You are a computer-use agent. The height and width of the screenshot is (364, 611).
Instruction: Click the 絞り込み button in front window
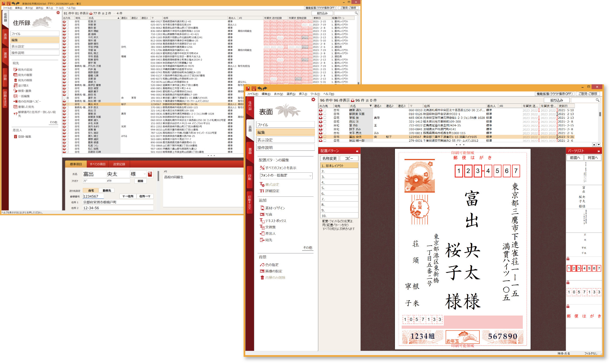556,100
